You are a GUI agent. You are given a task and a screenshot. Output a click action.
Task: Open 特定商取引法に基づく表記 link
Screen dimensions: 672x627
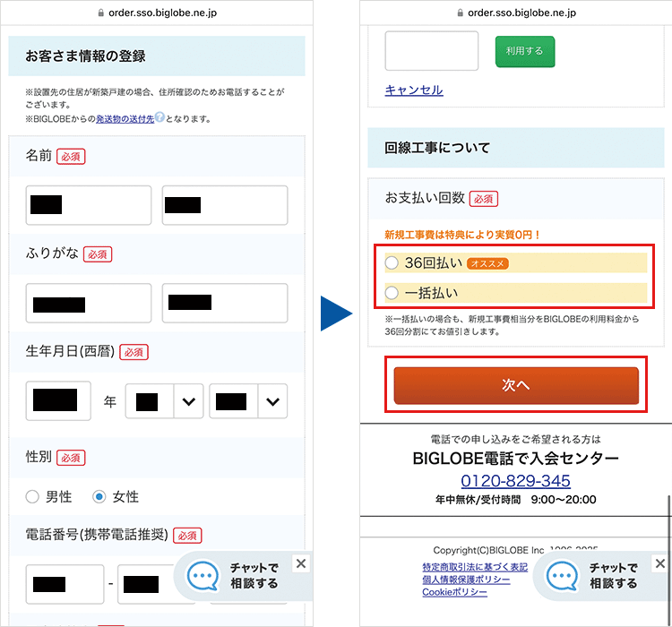point(475,567)
